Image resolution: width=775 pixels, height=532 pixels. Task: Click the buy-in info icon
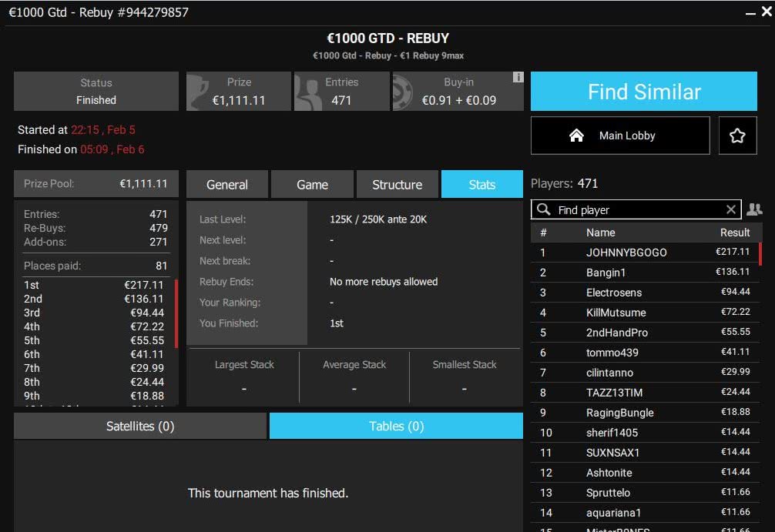(518, 77)
